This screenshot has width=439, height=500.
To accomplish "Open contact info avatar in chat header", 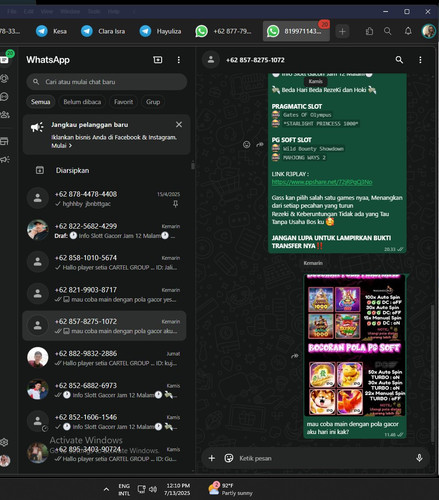I will 211,60.
